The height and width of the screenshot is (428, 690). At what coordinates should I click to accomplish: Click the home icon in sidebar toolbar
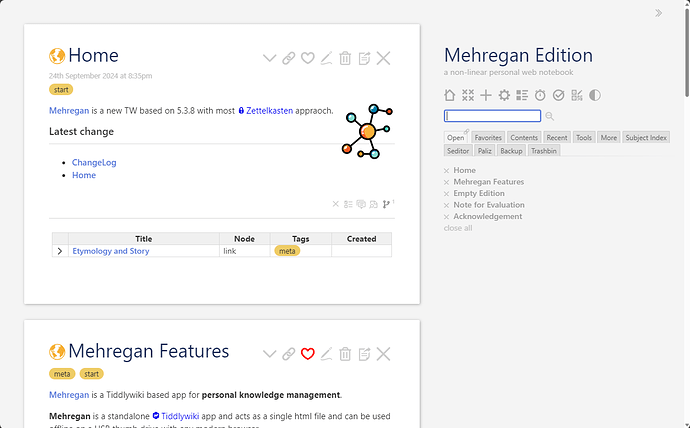449,95
